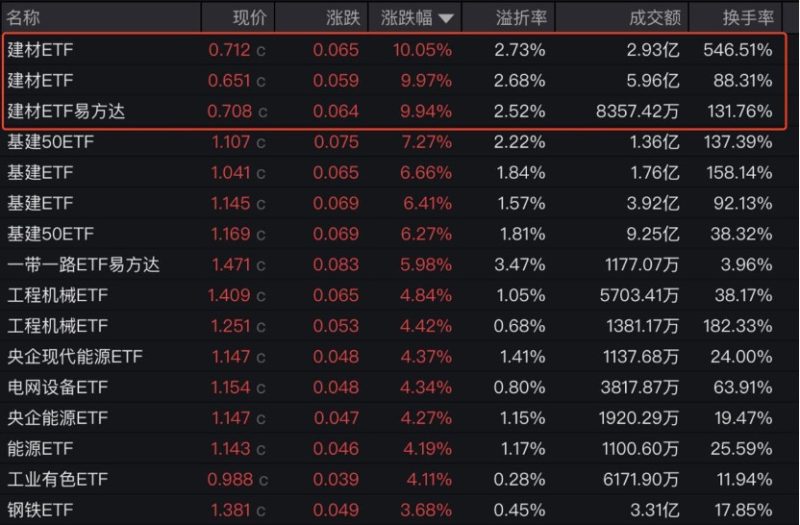This screenshot has width=800, height=525.
Task: Open 工程机械ETF row priced 1.409
Action: (391, 295)
